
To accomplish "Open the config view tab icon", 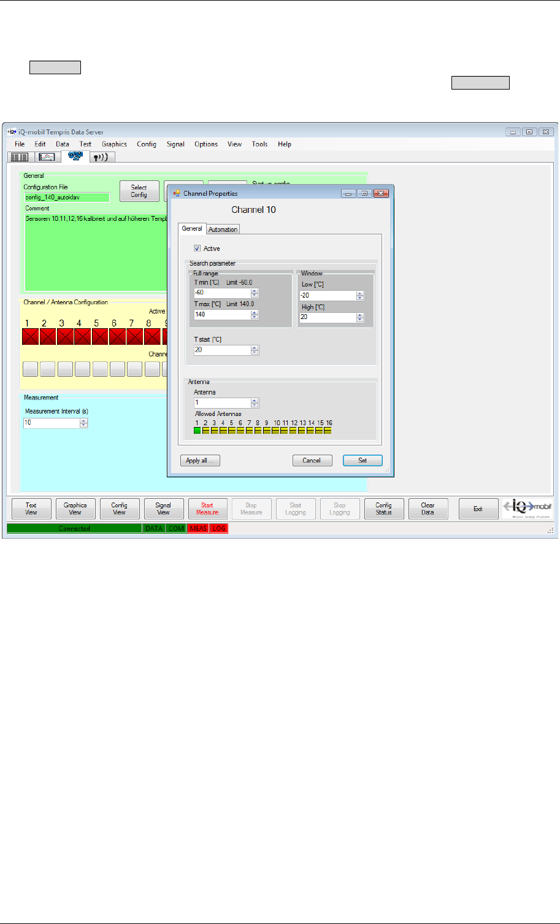I will [x=75, y=156].
